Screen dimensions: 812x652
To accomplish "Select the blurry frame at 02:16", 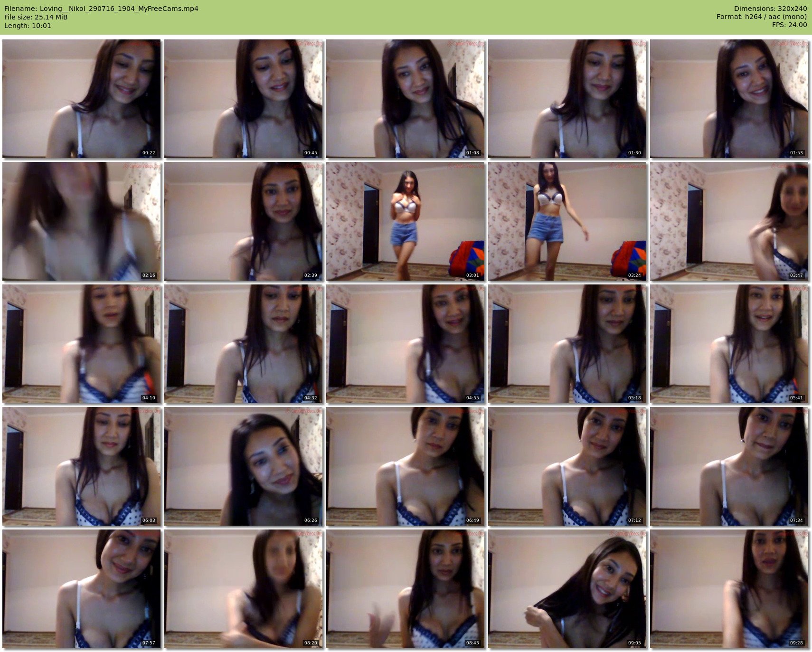I will pyautogui.click(x=81, y=221).
